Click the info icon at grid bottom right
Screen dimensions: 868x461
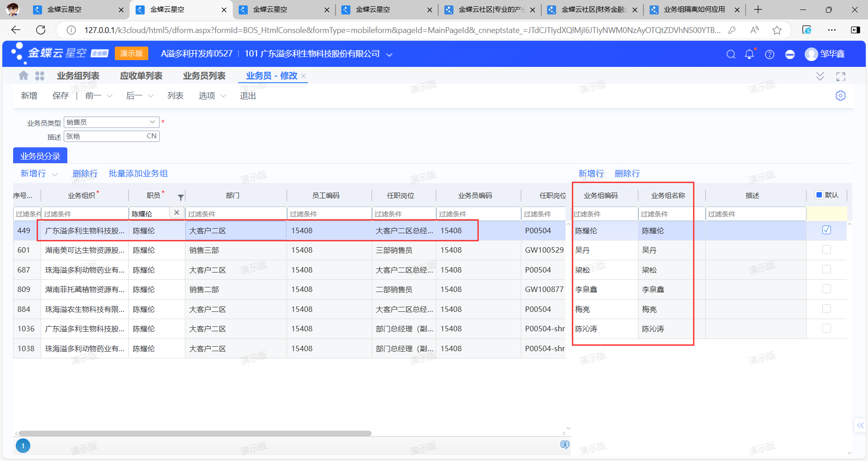coord(565,445)
